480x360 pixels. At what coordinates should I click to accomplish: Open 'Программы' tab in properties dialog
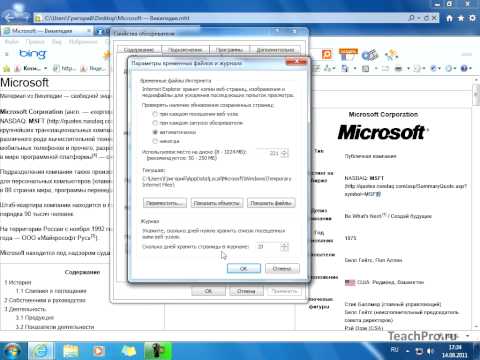pos(229,50)
